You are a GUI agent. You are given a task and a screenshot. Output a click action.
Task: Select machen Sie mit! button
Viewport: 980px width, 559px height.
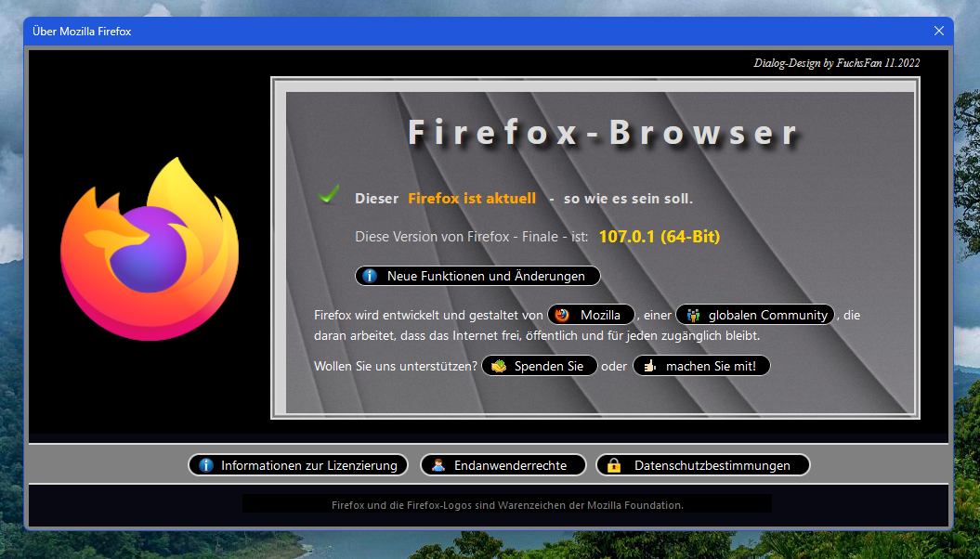click(x=702, y=366)
